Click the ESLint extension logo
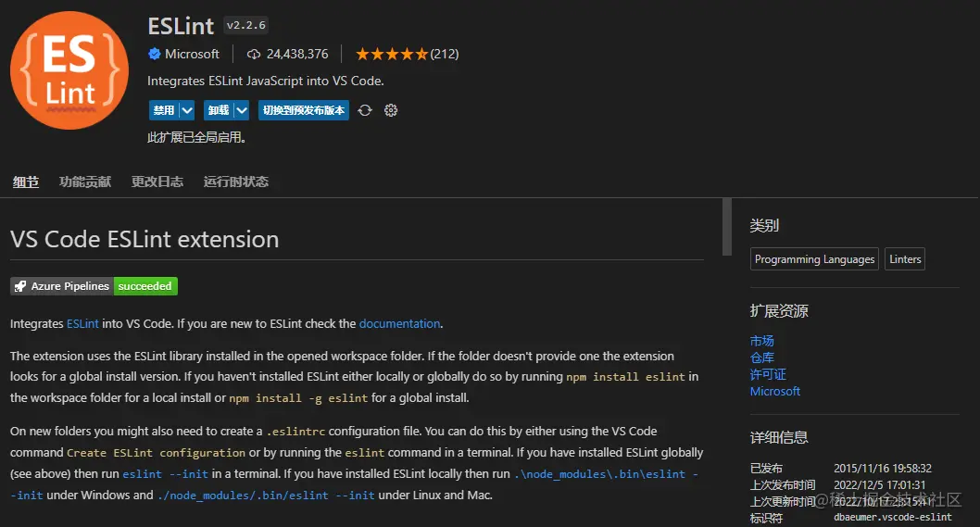 pyautogui.click(x=69, y=70)
